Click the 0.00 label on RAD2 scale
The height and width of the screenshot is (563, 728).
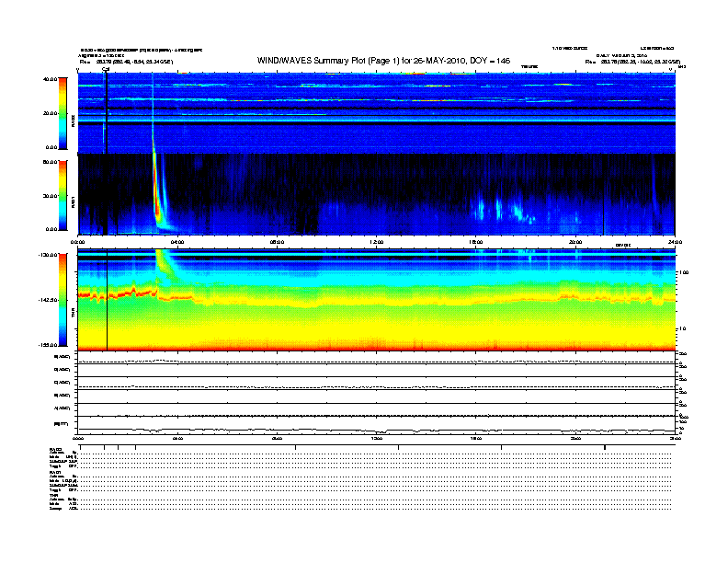[x=51, y=147]
